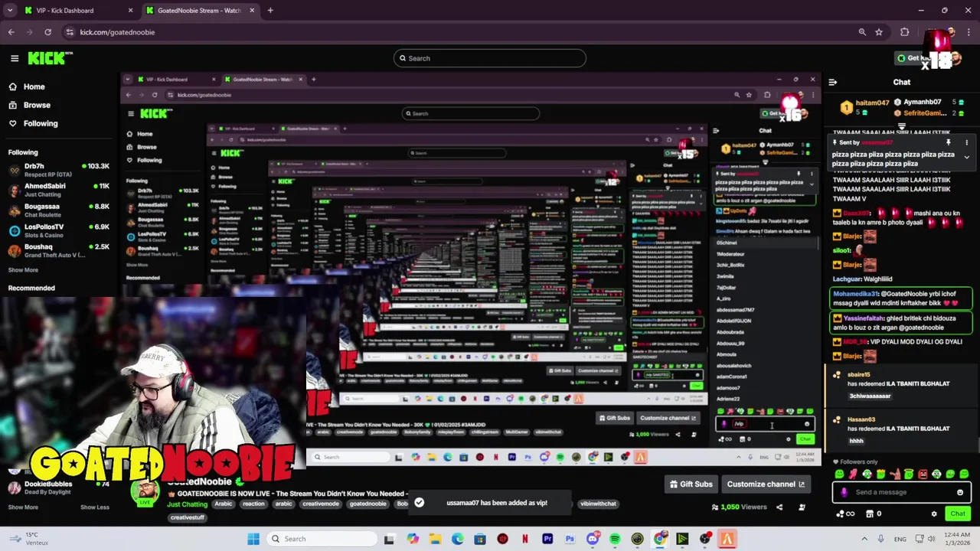980x551 pixels.
Task: Share the stream with the share icon
Action: click(x=779, y=507)
